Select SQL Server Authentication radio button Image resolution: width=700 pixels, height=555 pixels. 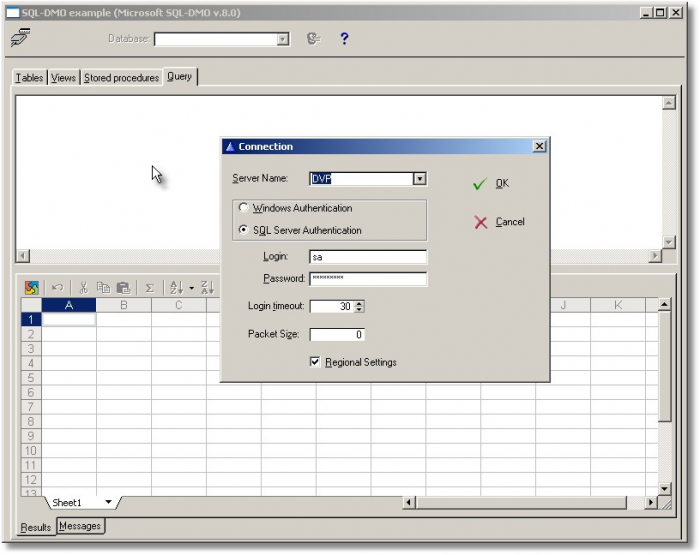tap(243, 230)
